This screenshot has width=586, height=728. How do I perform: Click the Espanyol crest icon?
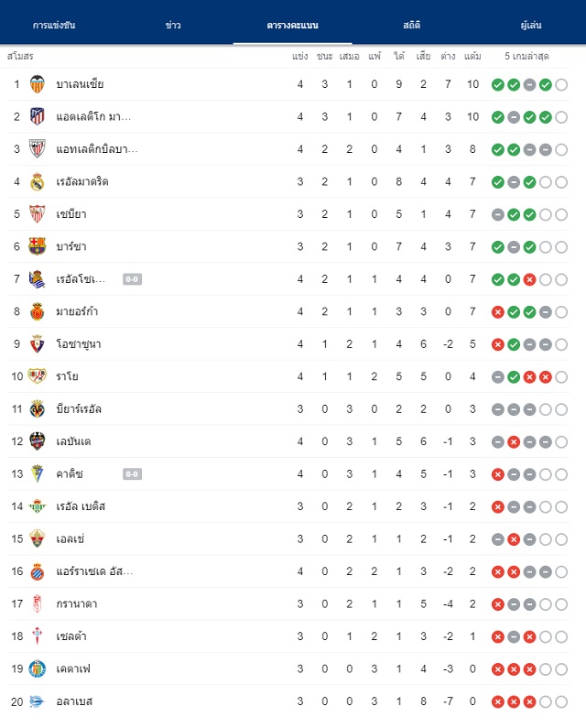coord(38,571)
